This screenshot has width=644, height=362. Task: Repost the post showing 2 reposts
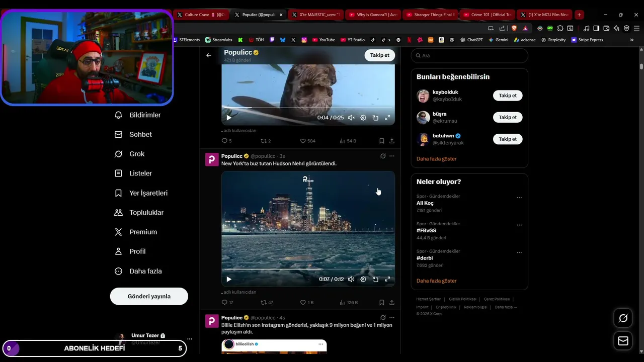tap(266, 141)
